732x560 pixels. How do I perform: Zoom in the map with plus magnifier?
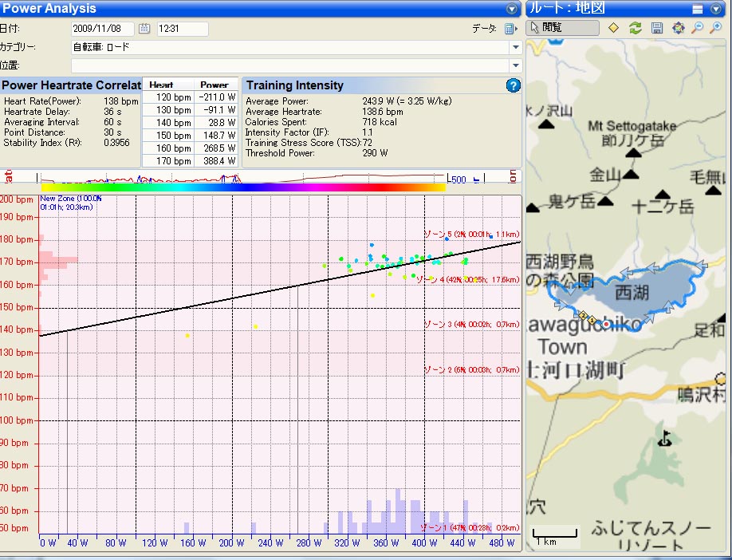pos(716,28)
